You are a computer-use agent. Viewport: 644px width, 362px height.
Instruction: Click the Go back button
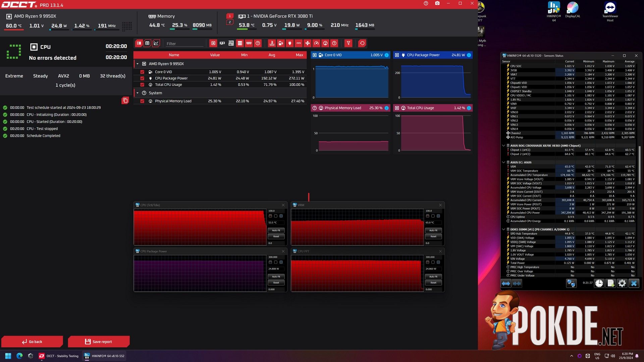[x=32, y=342]
